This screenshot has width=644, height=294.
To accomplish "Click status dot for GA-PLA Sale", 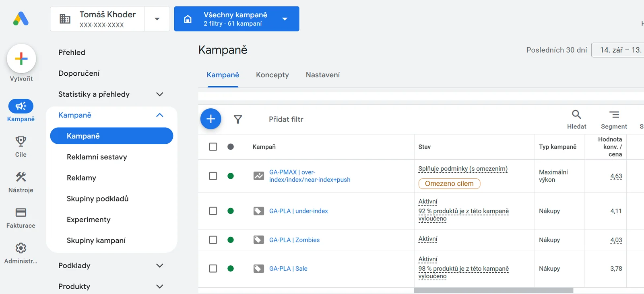I will 231,269.
